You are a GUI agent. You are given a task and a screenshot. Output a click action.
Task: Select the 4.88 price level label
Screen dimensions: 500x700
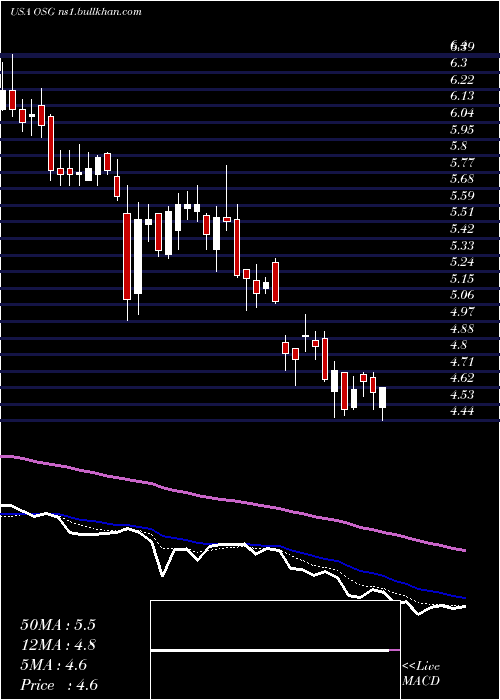[x=462, y=329]
